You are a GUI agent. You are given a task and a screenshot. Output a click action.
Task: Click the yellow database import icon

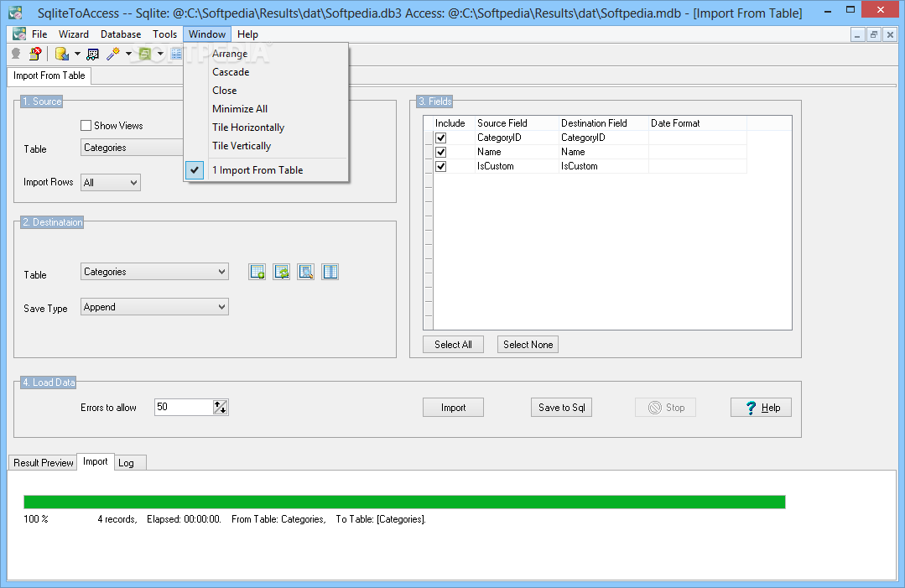tap(62, 54)
